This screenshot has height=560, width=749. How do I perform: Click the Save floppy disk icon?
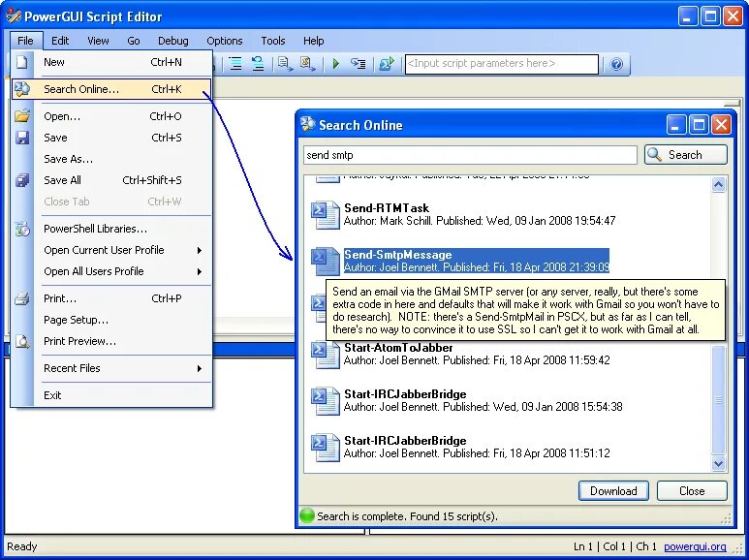[22, 138]
